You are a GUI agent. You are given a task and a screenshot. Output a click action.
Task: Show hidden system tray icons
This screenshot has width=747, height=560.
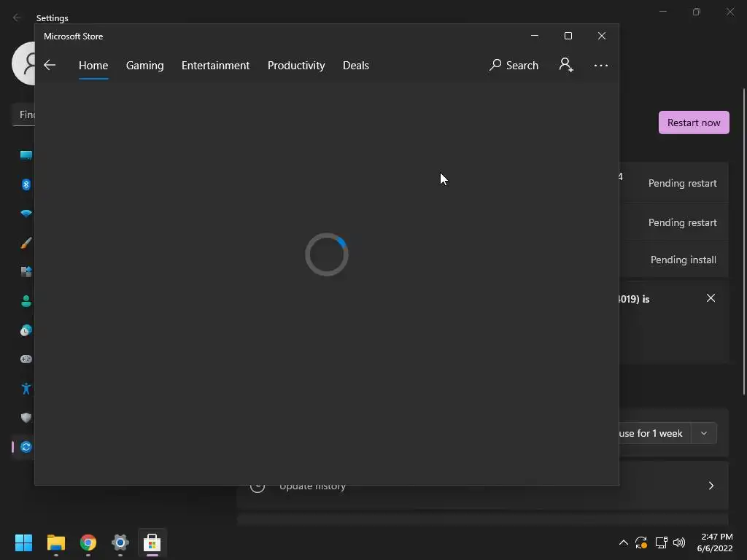tap(623, 542)
